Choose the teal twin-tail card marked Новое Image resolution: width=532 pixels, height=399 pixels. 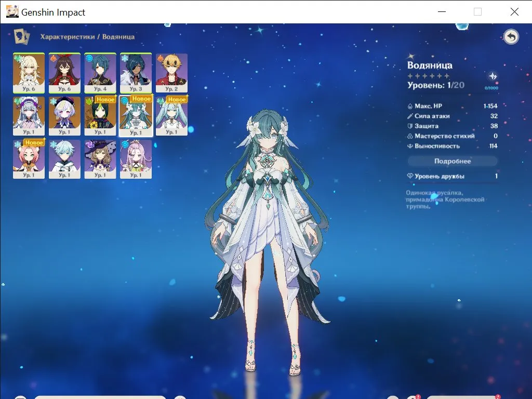171,116
